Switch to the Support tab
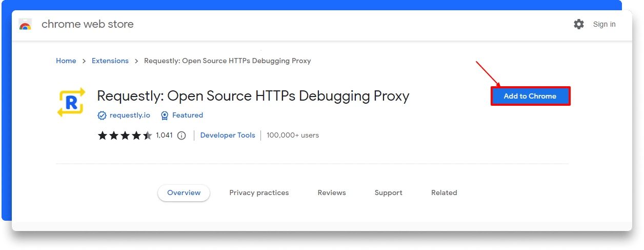644x250 pixels. click(388, 193)
